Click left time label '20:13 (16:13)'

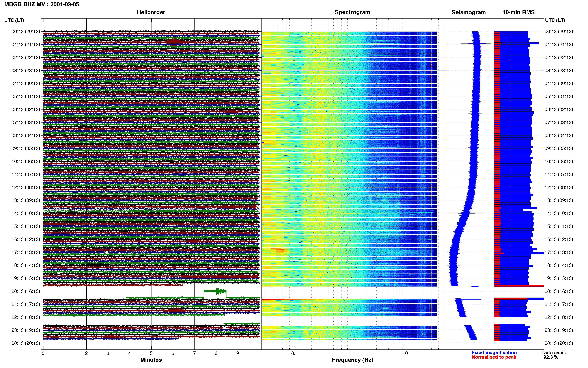tap(26, 291)
